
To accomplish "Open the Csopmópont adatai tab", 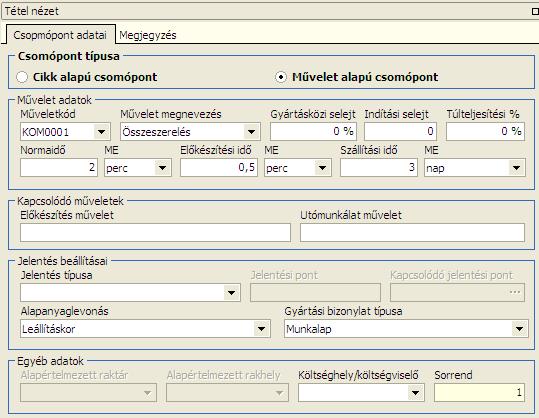I will tap(60, 35).
